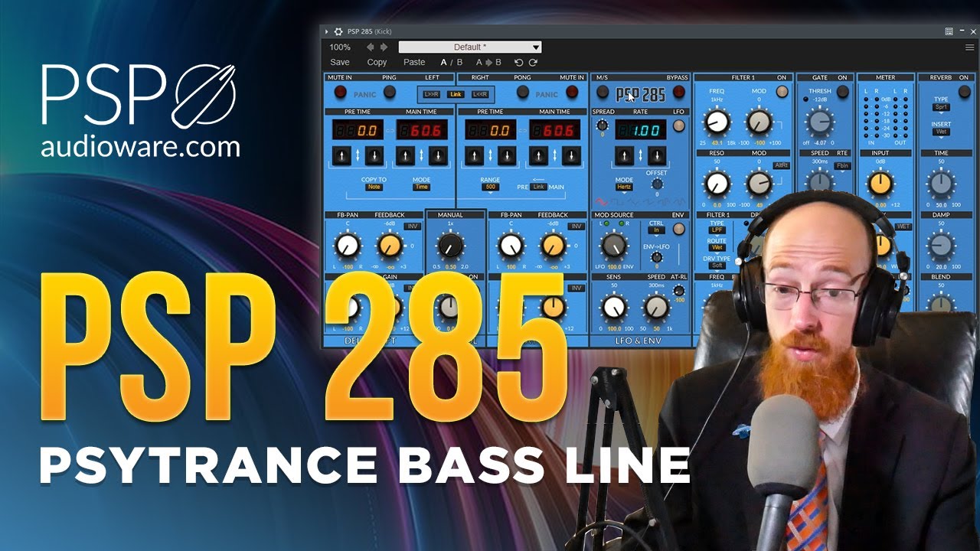980x551 pixels.
Task: Open the delay MODE Time dropdown
Action: point(421,187)
